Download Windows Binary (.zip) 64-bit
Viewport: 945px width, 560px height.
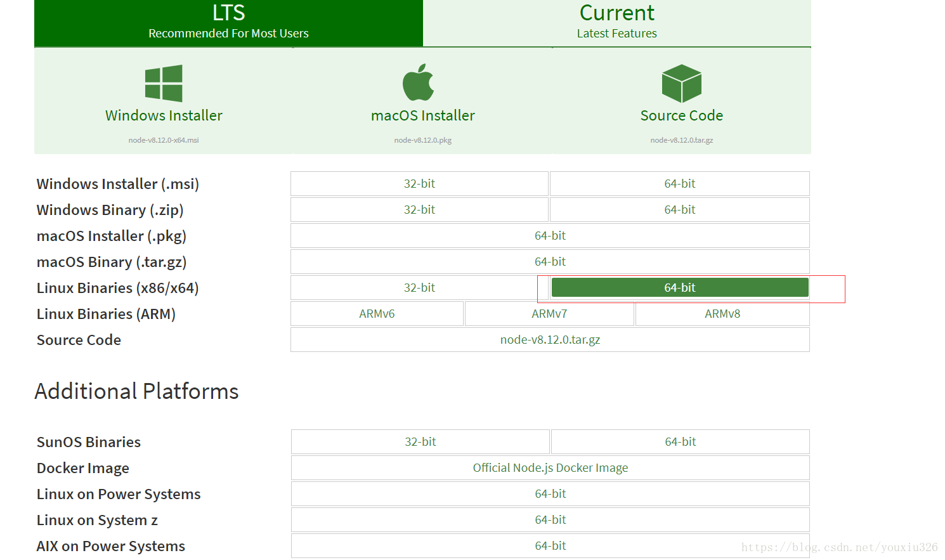pos(680,210)
